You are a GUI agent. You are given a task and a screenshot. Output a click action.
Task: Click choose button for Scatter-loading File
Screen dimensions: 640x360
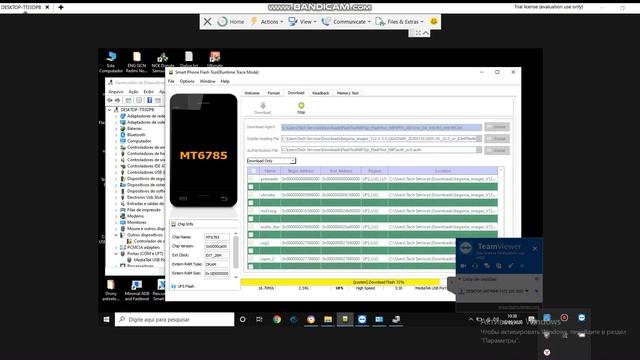click(497, 139)
